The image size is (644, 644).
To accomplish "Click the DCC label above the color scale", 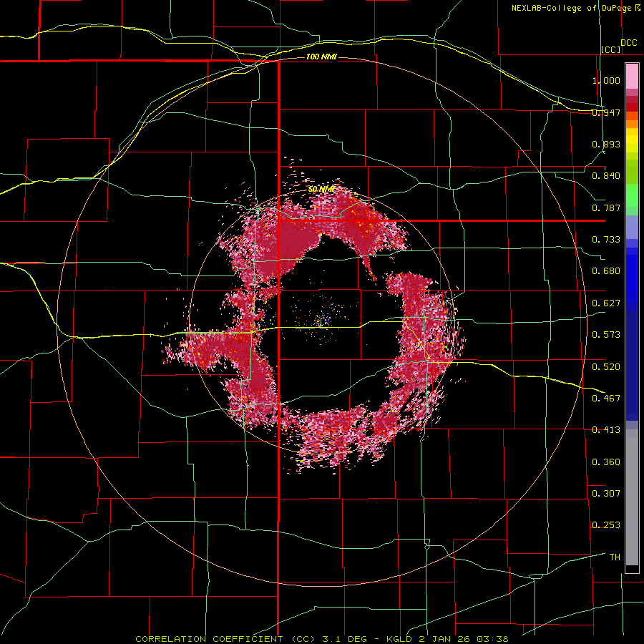I will point(628,43).
